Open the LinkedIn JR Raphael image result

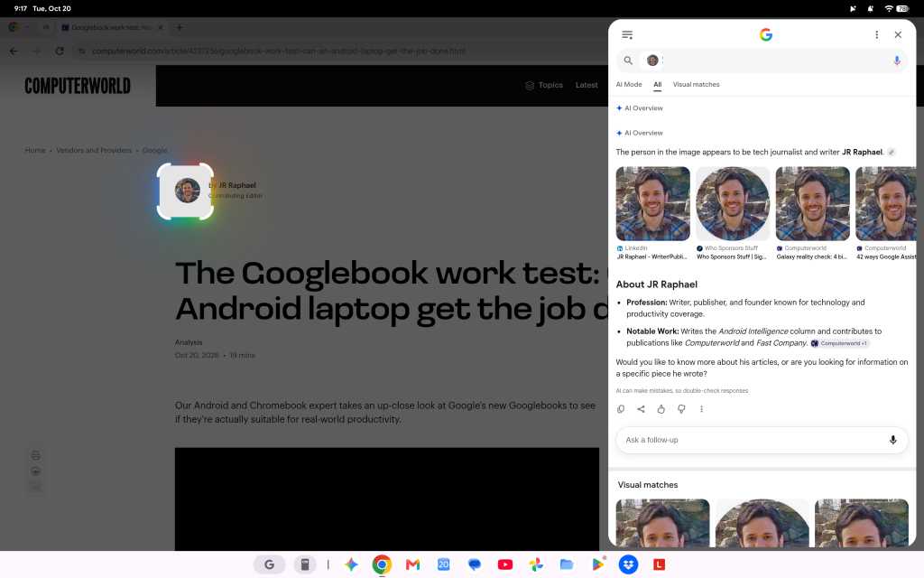653,213
